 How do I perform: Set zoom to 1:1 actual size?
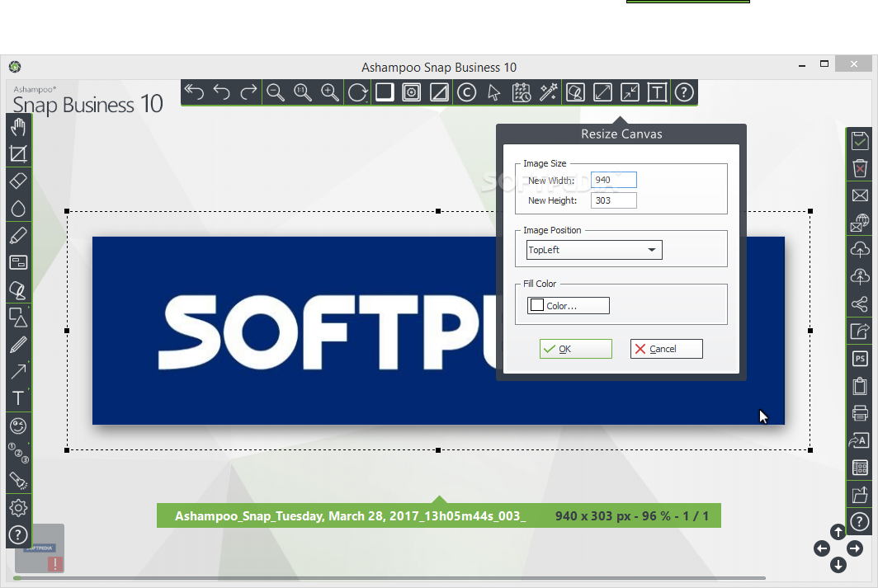pos(303,92)
